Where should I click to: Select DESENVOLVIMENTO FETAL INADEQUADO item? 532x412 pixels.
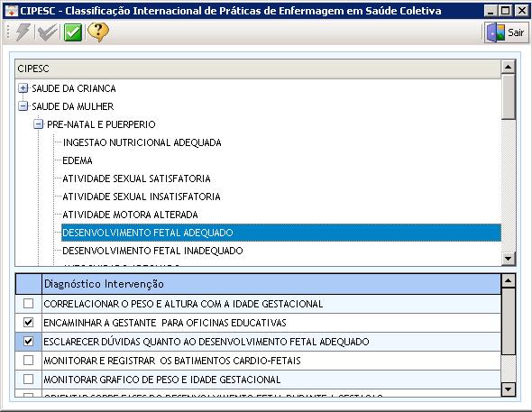(x=152, y=251)
